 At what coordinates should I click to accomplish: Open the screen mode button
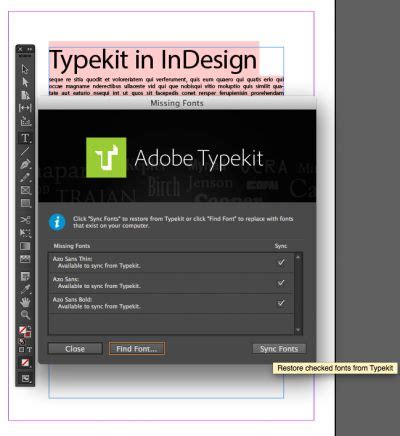(x=25, y=379)
